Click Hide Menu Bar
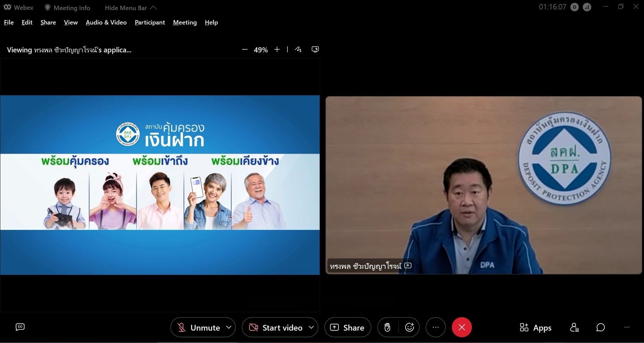The image size is (644, 343). tap(130, 8)
